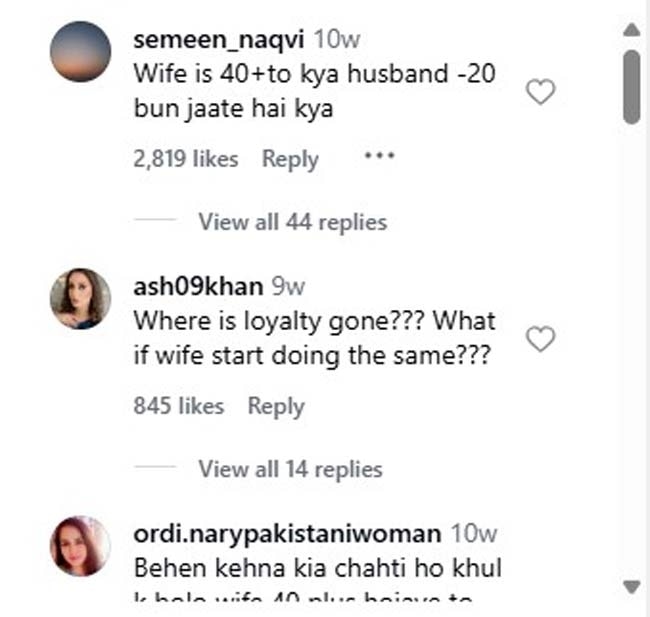Like ash09khan's comment with the heart

540,340
